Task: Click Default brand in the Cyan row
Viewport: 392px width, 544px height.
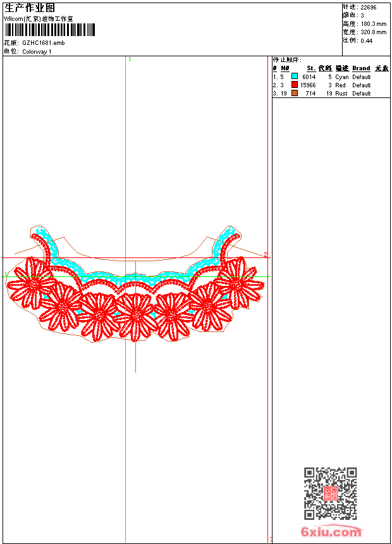Action: coord(362,77)
